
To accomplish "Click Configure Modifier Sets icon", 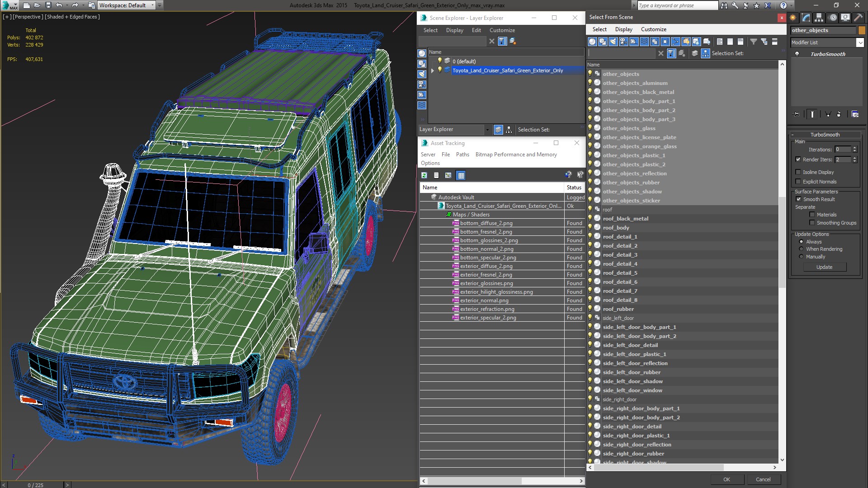I will [855, 114].
